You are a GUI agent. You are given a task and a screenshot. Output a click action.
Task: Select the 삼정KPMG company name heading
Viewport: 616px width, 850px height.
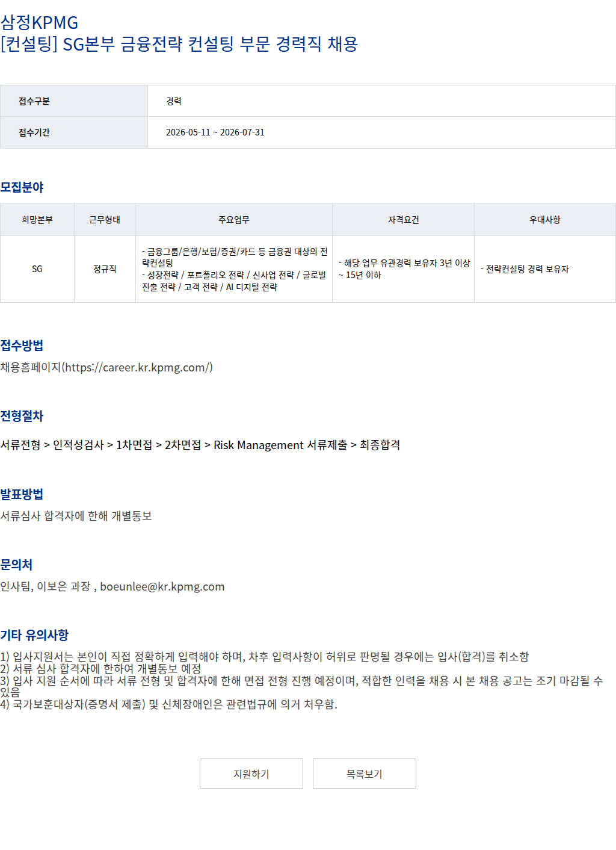coord(40,22)
